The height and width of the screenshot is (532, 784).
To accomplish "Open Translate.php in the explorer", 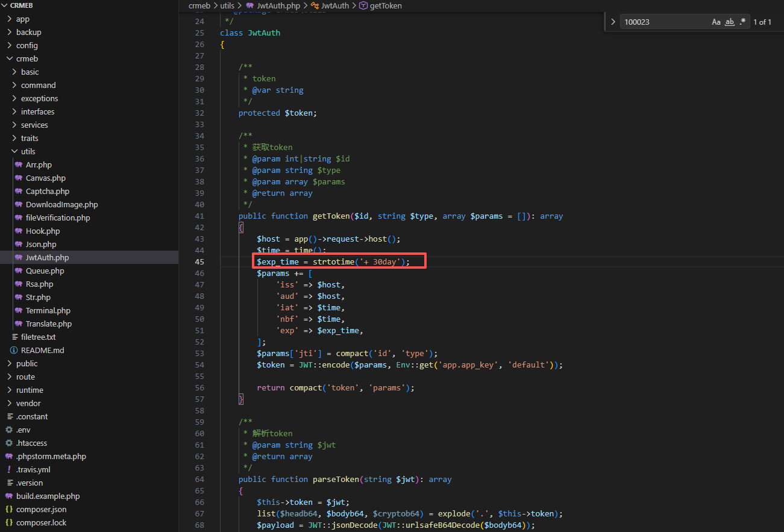I will pyautogui.click(x=48, y=324).
